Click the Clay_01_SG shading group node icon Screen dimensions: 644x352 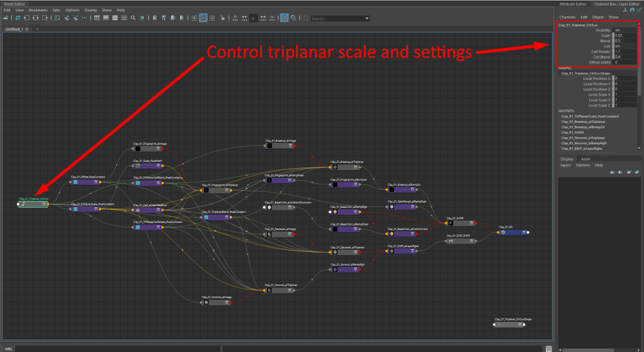tap(503, 232)
